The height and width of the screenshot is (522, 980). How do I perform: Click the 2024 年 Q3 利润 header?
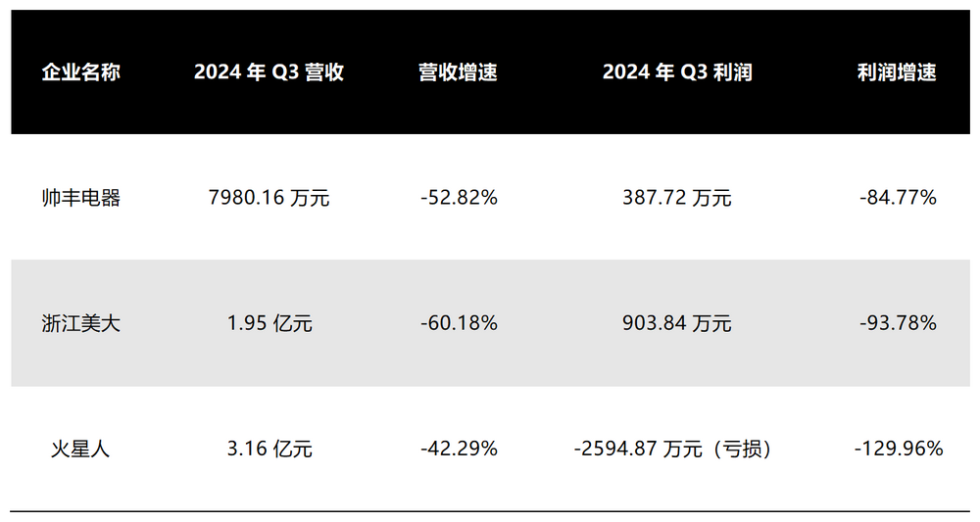point(677,72)
